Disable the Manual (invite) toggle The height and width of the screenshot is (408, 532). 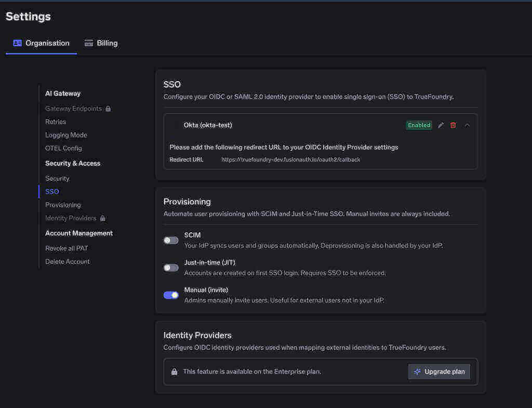tap(171, 295)
